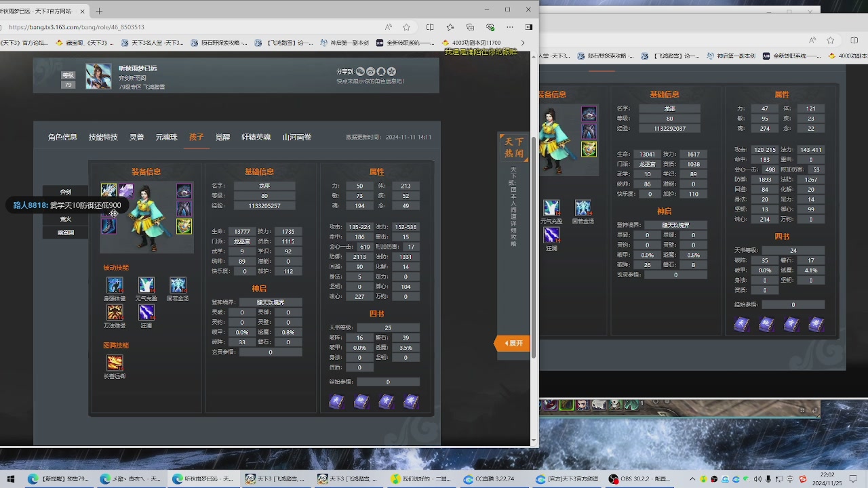The image size is (868, 488).
Task: Close the 天下3官方网站 browser tab
Action: [x=83, y=11]
